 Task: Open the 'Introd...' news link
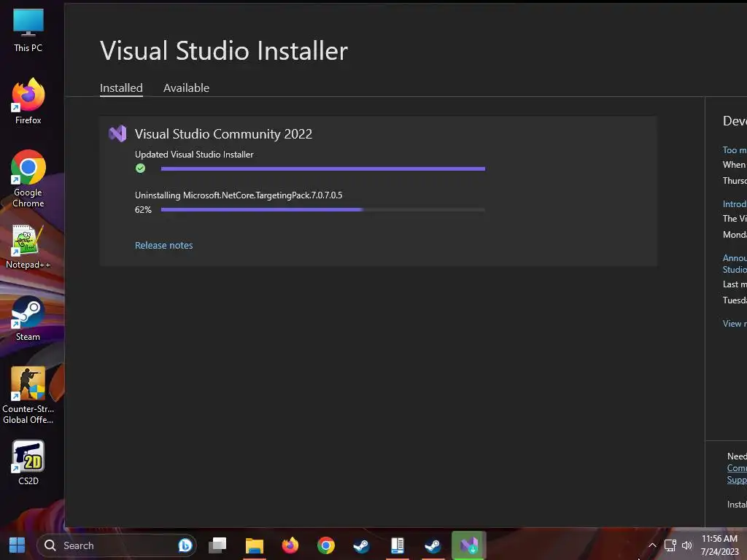click(x=735, y=204)
